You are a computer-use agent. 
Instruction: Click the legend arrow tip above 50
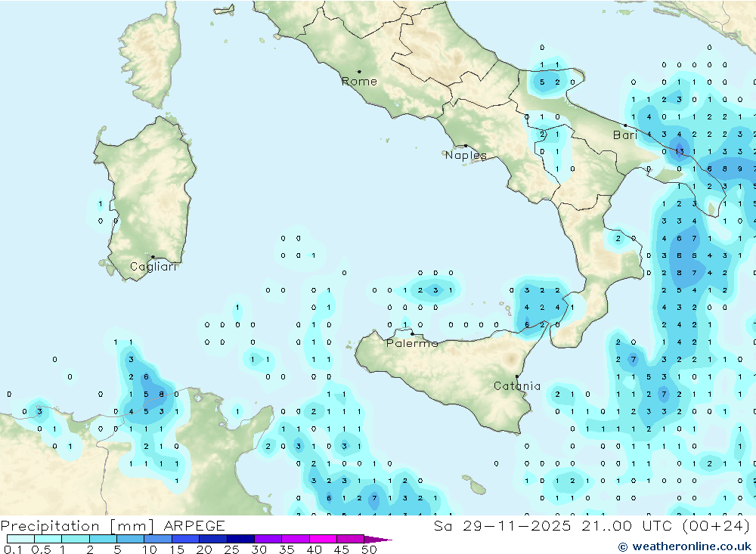point(378,539)
